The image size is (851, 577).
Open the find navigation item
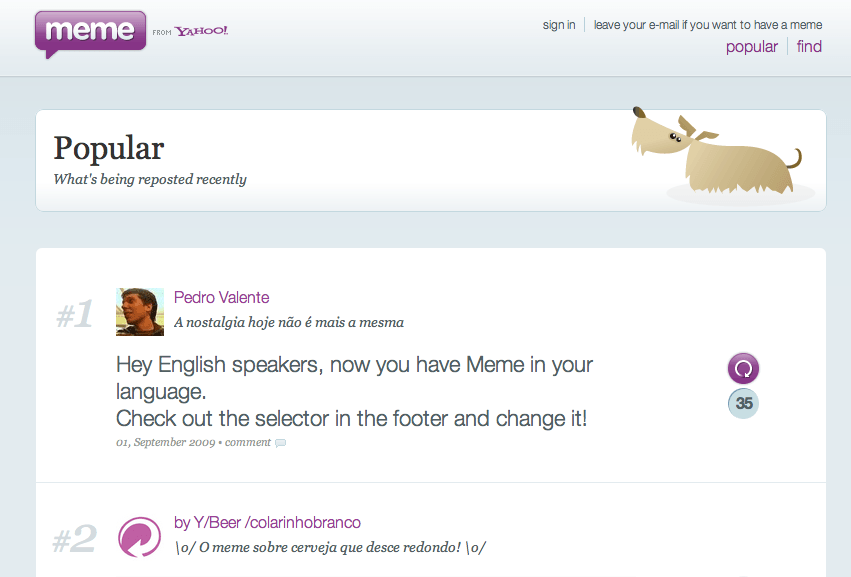tap(809, 47)
